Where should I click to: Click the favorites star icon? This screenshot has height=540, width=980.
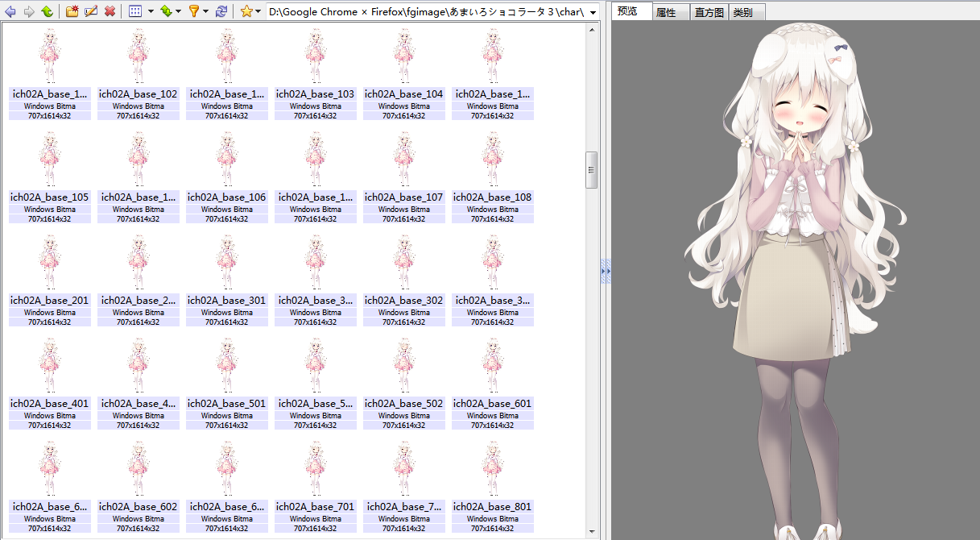pyautogui.click(x=246, y=11)
